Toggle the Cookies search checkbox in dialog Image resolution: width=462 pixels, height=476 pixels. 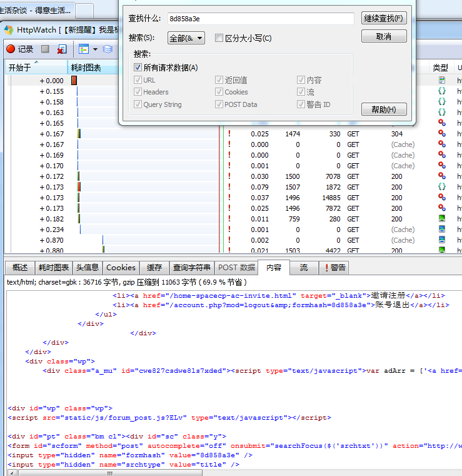pos(219,92)
